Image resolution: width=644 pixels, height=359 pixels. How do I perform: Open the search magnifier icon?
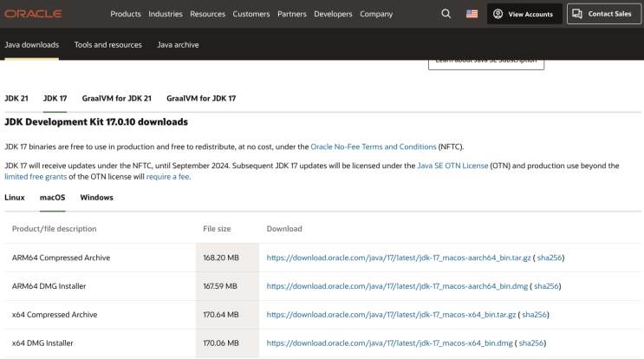[446, 14]
